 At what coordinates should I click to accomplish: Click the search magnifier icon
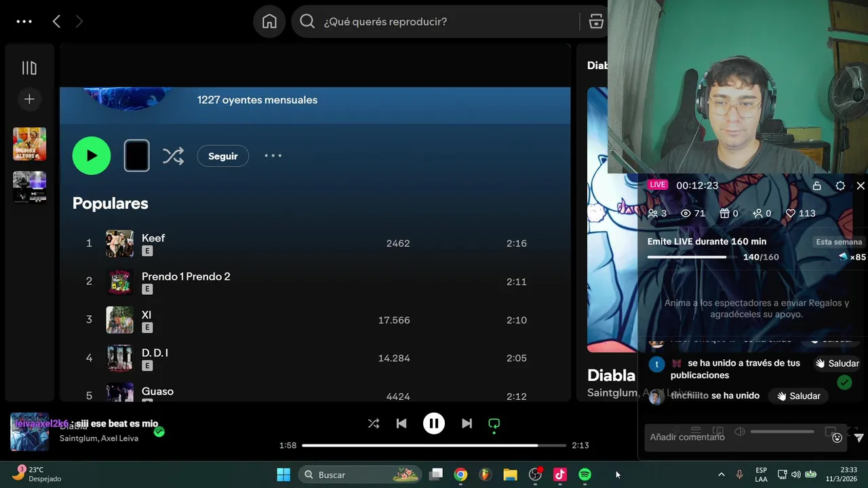click(x=307, y=22)
